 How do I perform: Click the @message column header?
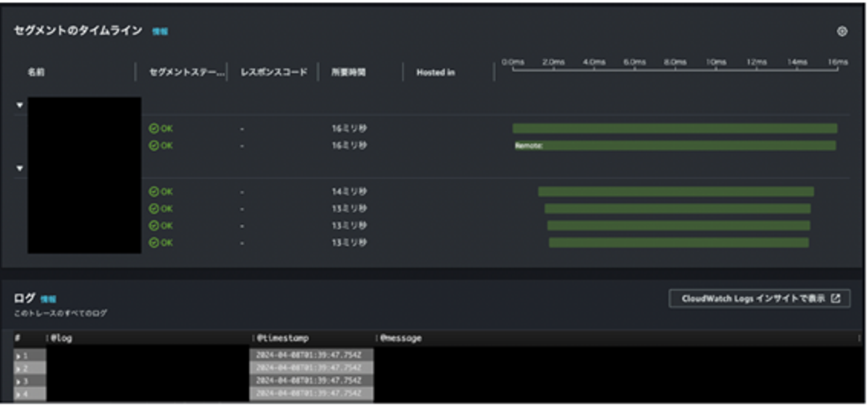click(401, 338)
